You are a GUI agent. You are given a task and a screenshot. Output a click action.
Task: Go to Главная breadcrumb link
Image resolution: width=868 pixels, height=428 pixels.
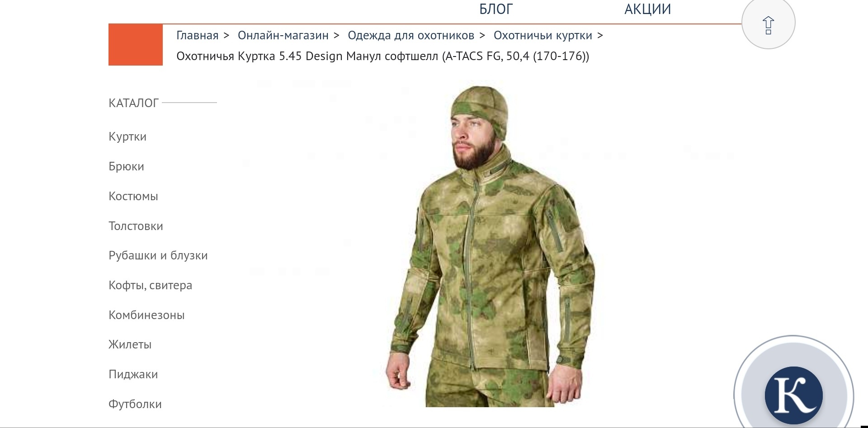197,35
